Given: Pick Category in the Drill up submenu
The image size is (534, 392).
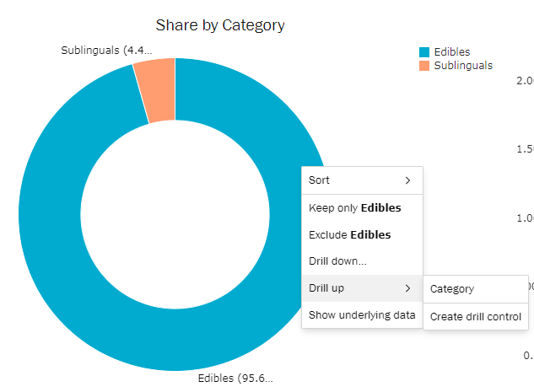Looking at the screenshot, I should point(452,289).
